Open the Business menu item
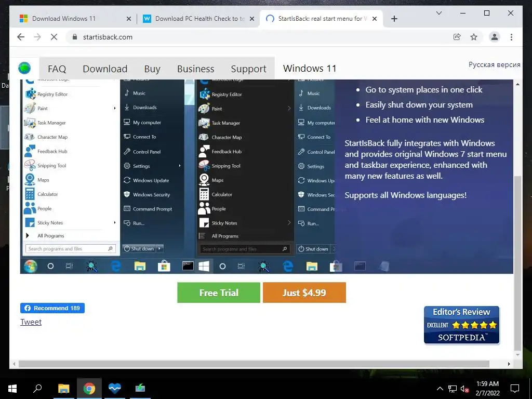Image resolution: width=532 pixels, height=399 pixels. (x=195, y=69)
